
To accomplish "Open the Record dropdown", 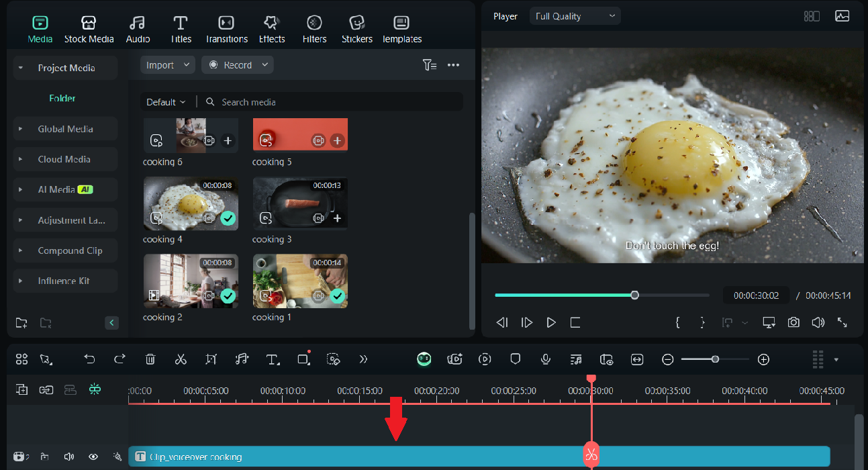I will tap(238, 65).
